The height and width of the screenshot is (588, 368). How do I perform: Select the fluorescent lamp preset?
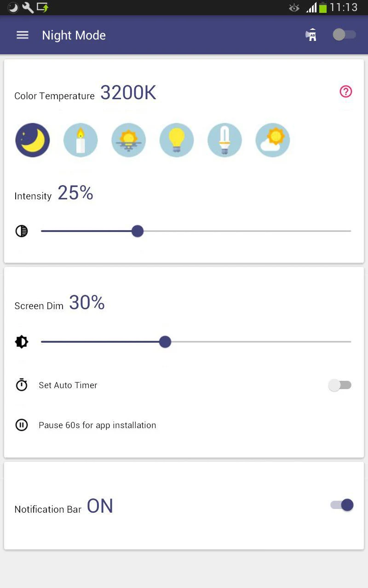click(224, 140)
